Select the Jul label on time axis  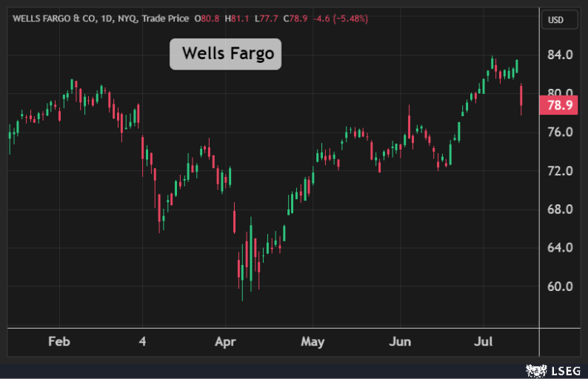click(484, 342)
